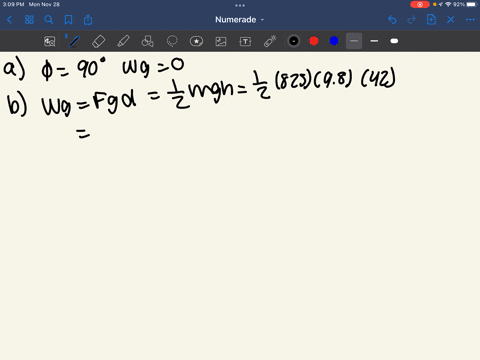Open the thumbnail grid view
This screenshot has height=360, width=480.
(x=29, y=20)
